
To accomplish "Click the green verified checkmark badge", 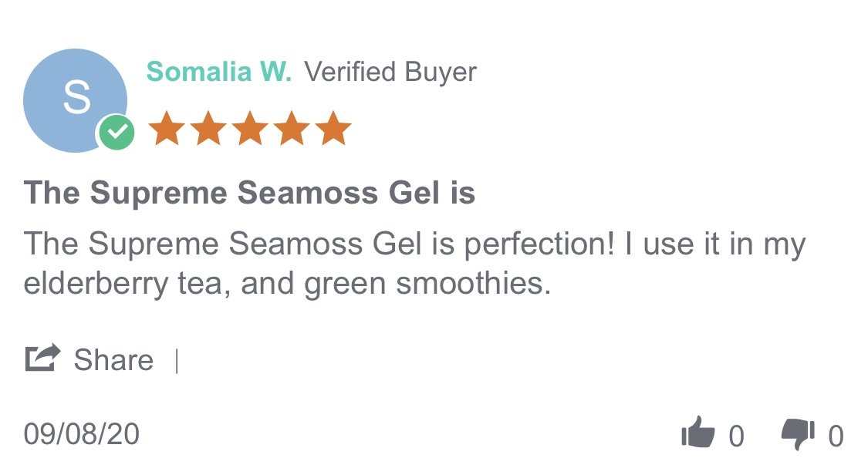I will pyautogui.click(x=116, y=133).
